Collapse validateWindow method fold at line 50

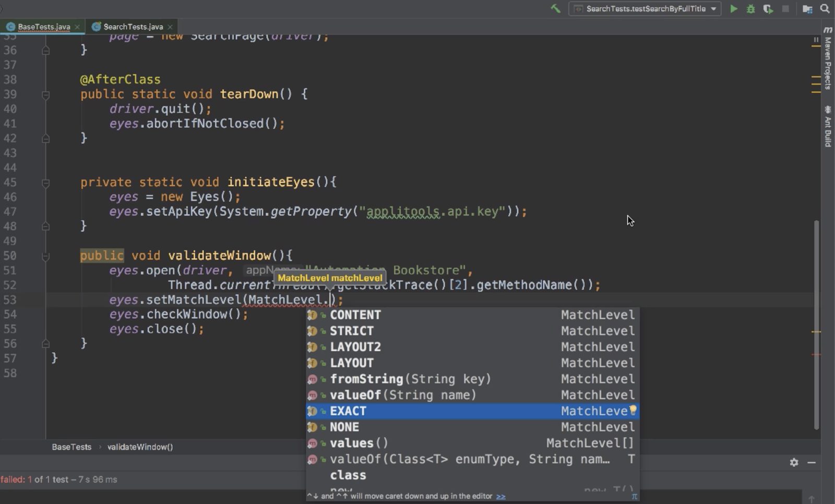pyautogui.click(x=45, y=256)
